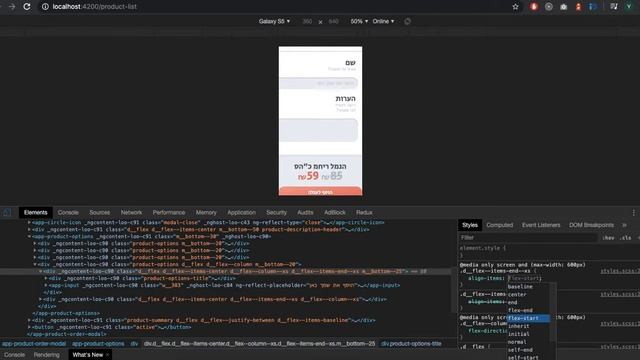Choose inherit from autocomplete list
The width and height of the screenshot is (640, 360).
coord(529,326)
